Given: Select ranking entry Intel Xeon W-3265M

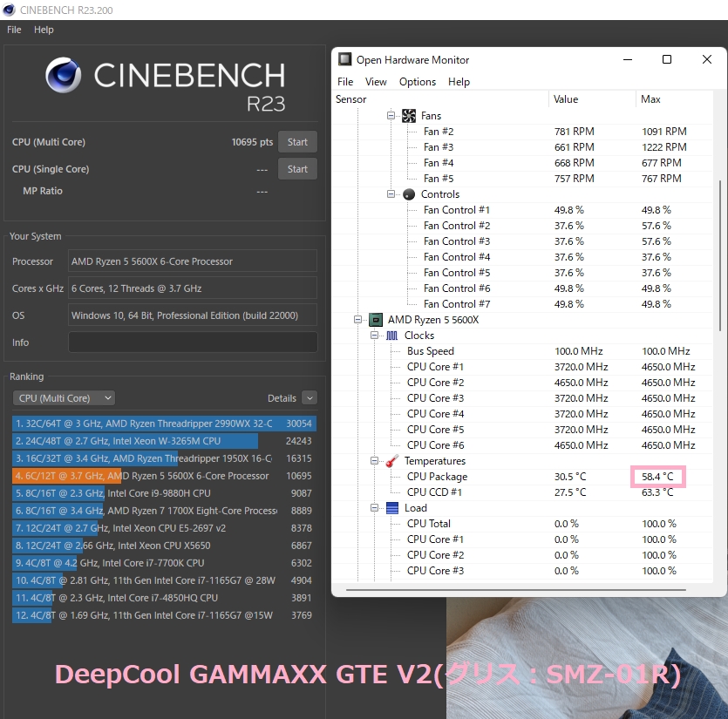Looking at the screenshot, I should point(165,441).
